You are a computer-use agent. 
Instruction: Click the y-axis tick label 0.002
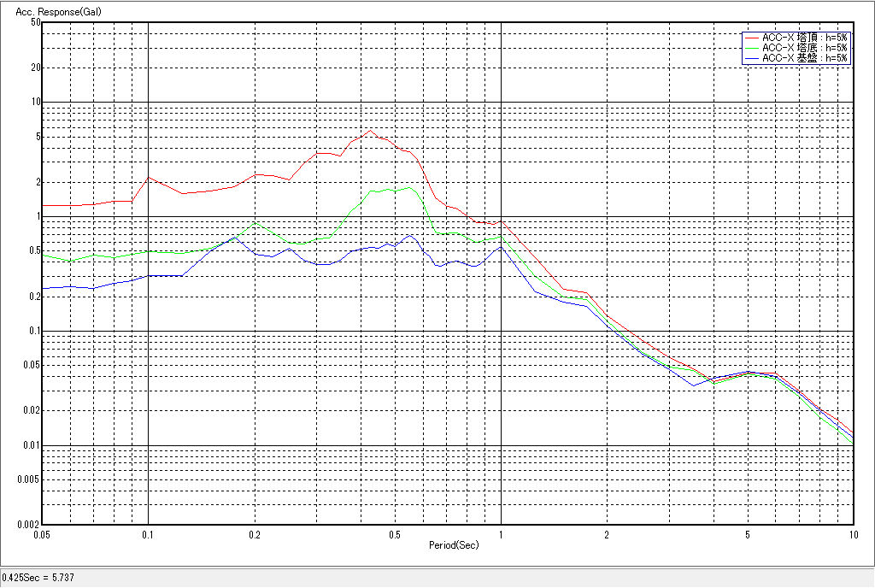point(29,525)
